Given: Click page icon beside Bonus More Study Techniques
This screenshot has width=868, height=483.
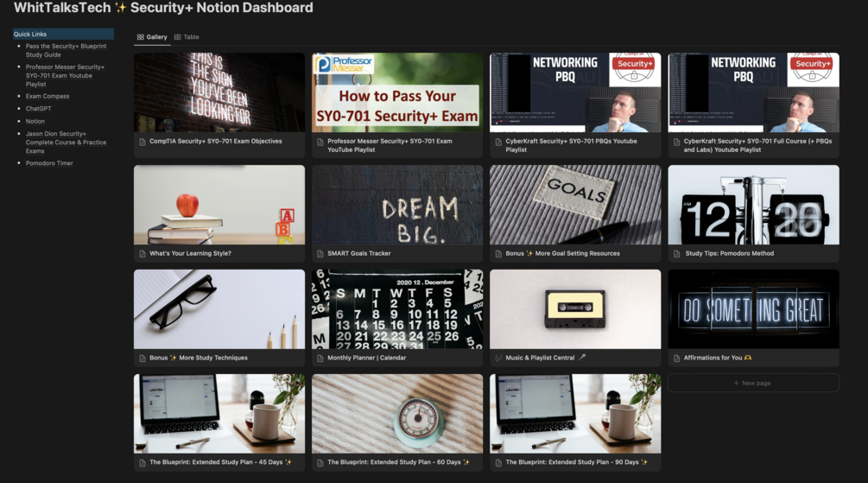Looking at the screenshot, I should point(143,359).
